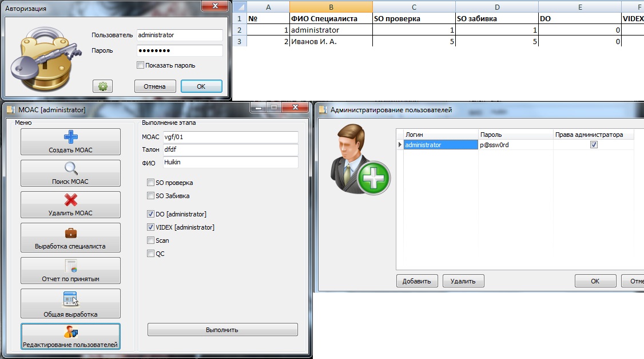The width and height of the screenshot is (644, 359).
Task: Open Общая выработка calendar button
Action: [x=71, y=303]
